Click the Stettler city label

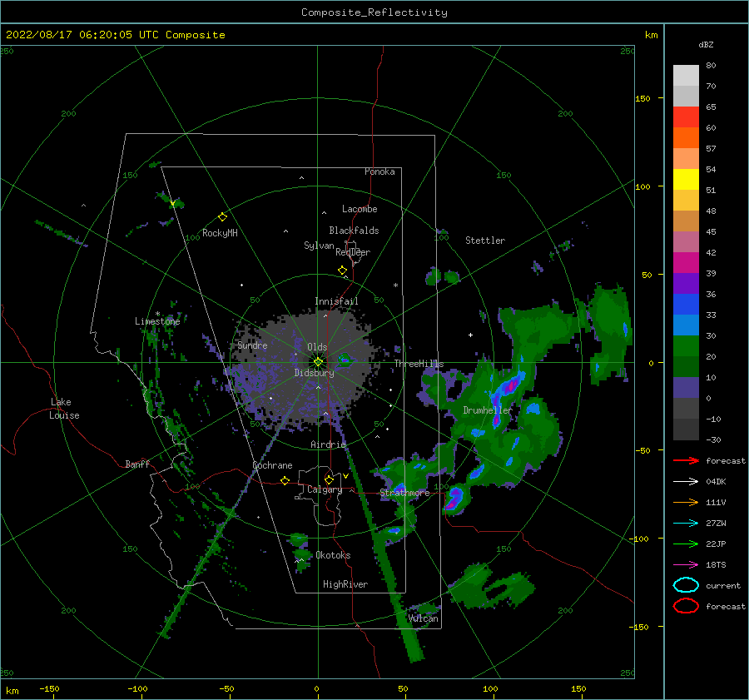(x=485, y=241)
